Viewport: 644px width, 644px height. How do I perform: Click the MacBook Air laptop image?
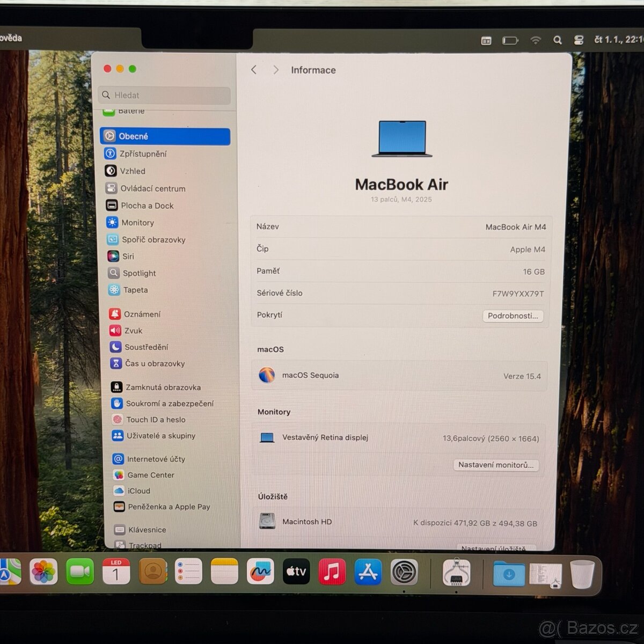402,139
